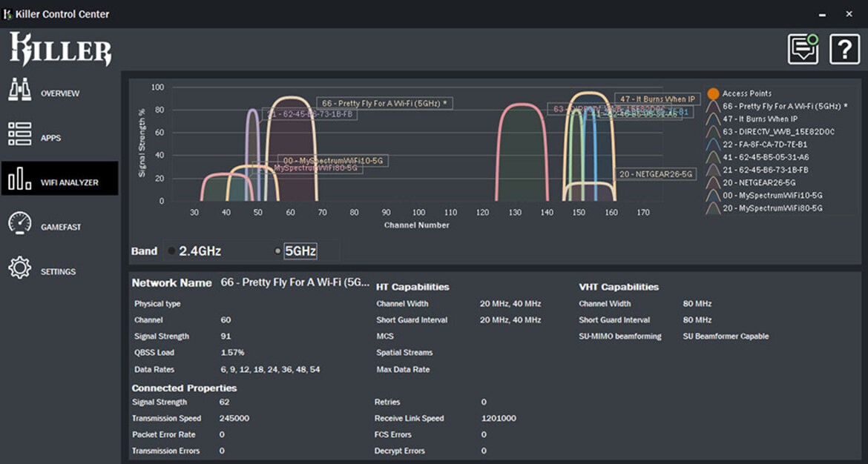This screenshot has height=464, width=868.
Task: Click VHT Short Guard Interval value 80 MHz
Action: (x=697, y=320)
